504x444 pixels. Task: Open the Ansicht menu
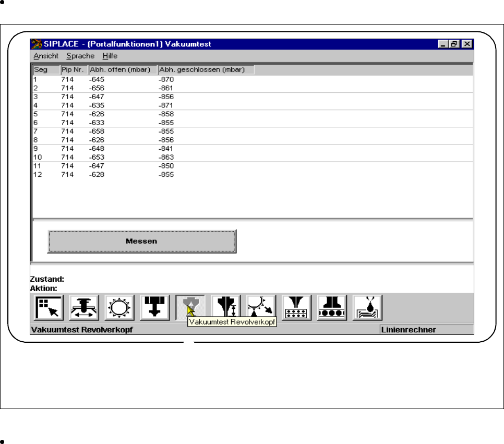pyautogui.click(x=46, y=56)
